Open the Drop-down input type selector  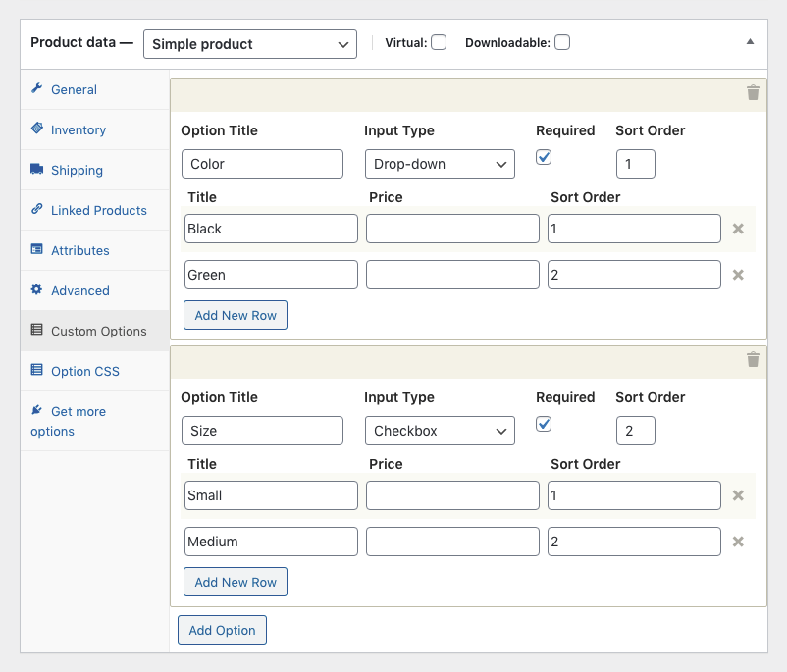click(439, 164)
